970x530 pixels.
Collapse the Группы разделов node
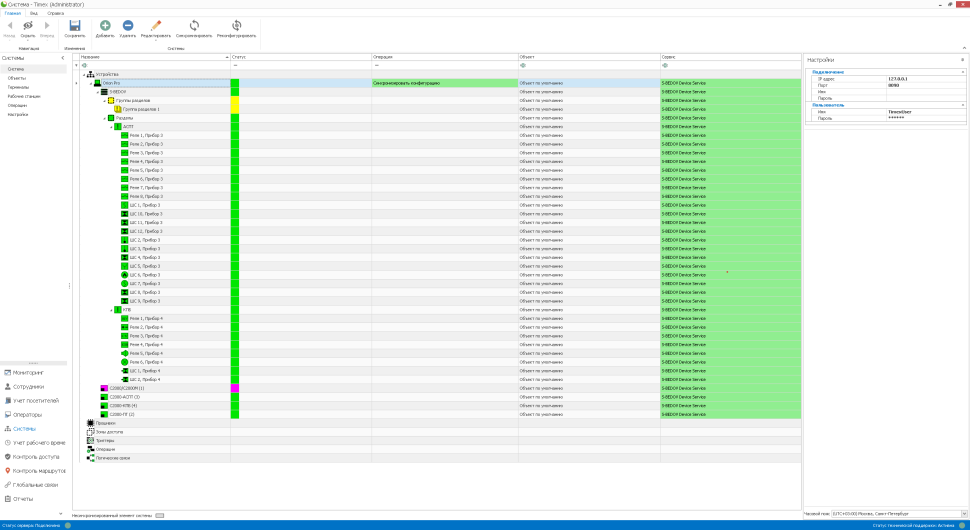point(104,100)
